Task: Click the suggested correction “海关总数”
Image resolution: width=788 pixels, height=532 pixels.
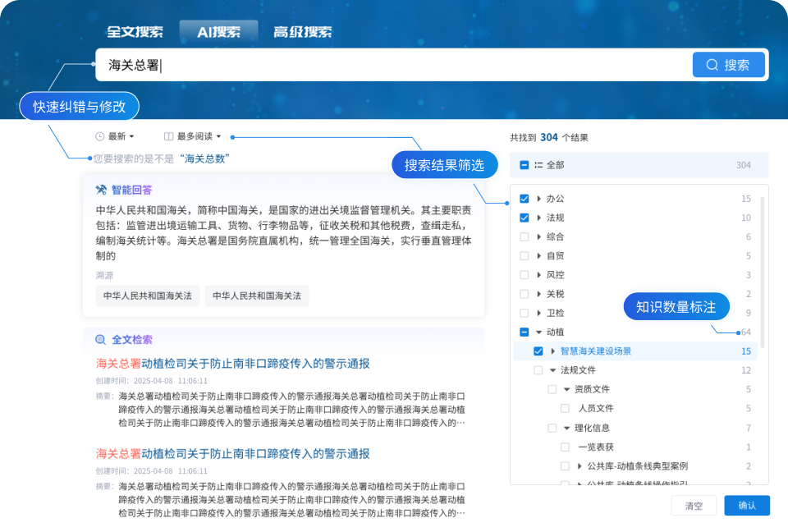Action: (x=204, y=159)
